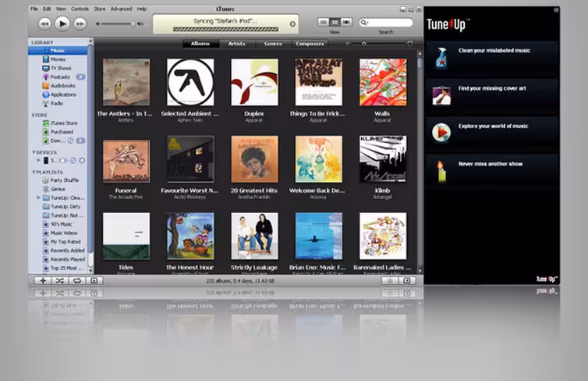The height and width of the screenshot is (381, 588).
Task: Switch to the Genres tab
Action: coord(273,44)
